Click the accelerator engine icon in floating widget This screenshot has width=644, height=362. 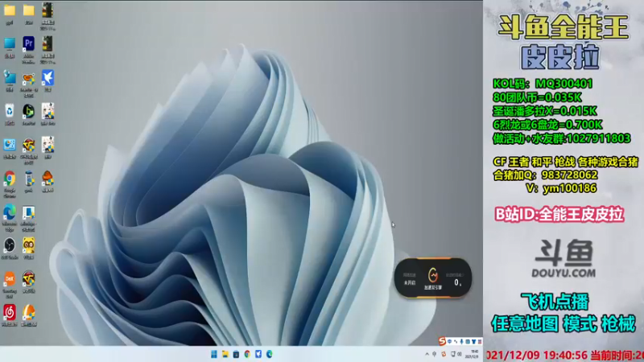coord(433,276)
